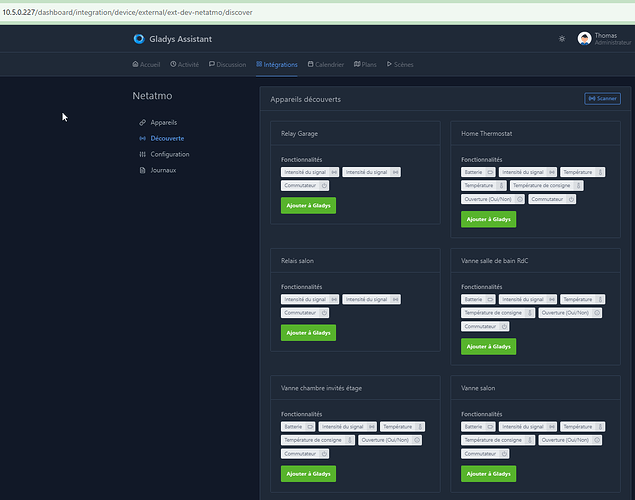Click Batterie tag on Home Thermostat
Viewport: 635px width, 500px height.
(478, 172)
